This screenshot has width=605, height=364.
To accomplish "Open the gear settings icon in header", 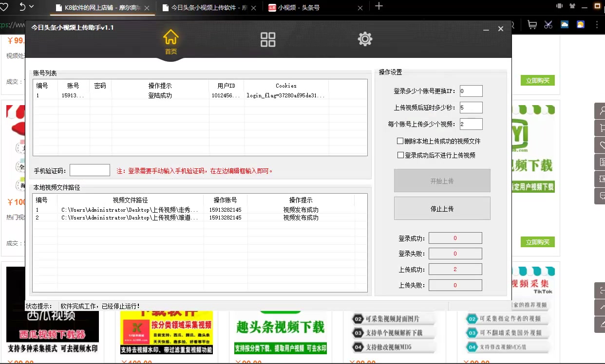I will (365, 39).
